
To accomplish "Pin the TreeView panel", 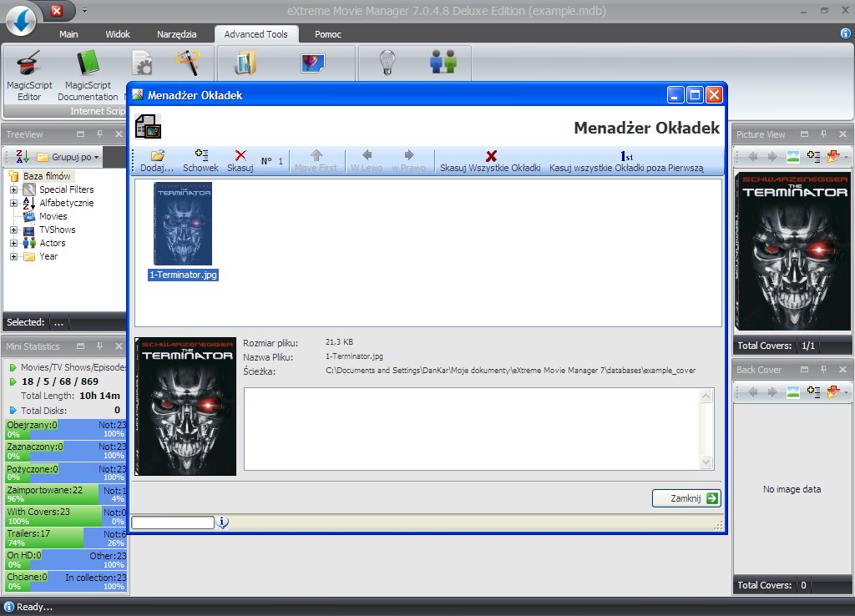I will [100, 134].
